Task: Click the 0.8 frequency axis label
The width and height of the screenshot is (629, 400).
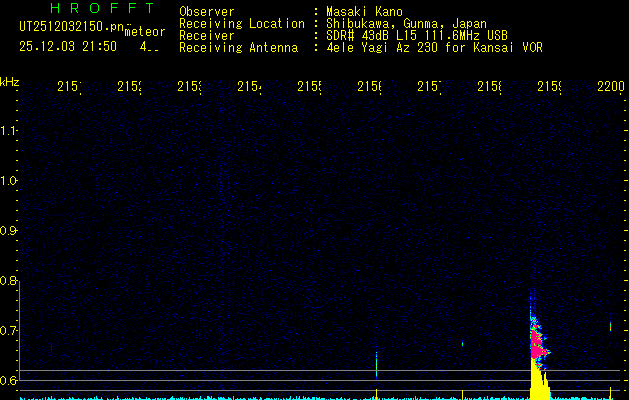Action: point(10,281)
